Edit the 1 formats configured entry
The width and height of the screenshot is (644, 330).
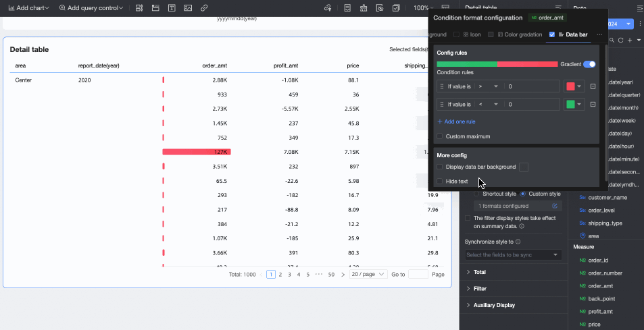555,206
